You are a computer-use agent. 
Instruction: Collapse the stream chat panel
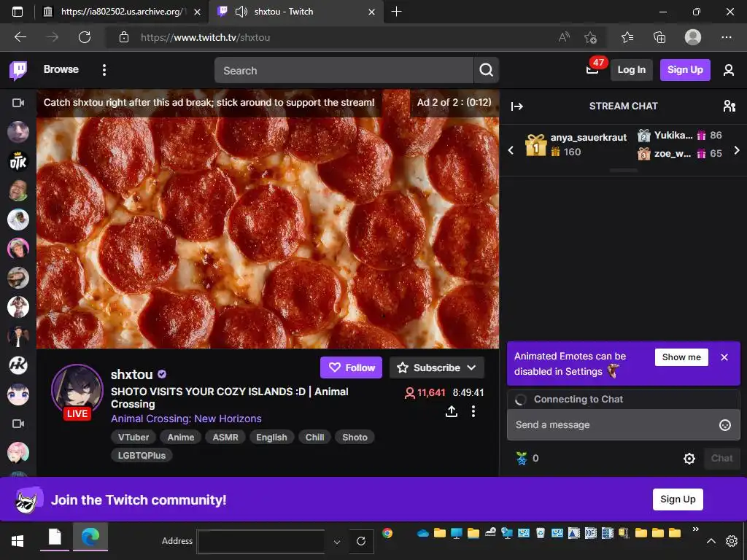(517, 106)
